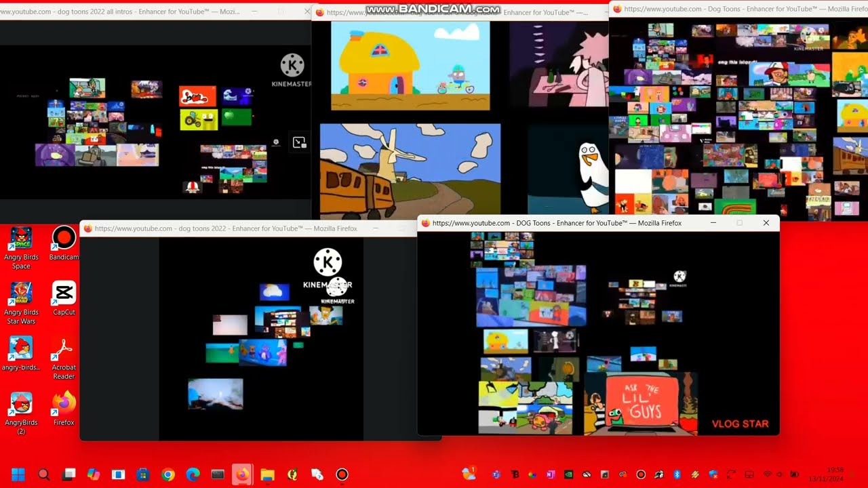Open the Angry Birds Space desktop shortcut
This screenshot has height=488, width=868.
[x=21, y=247]
